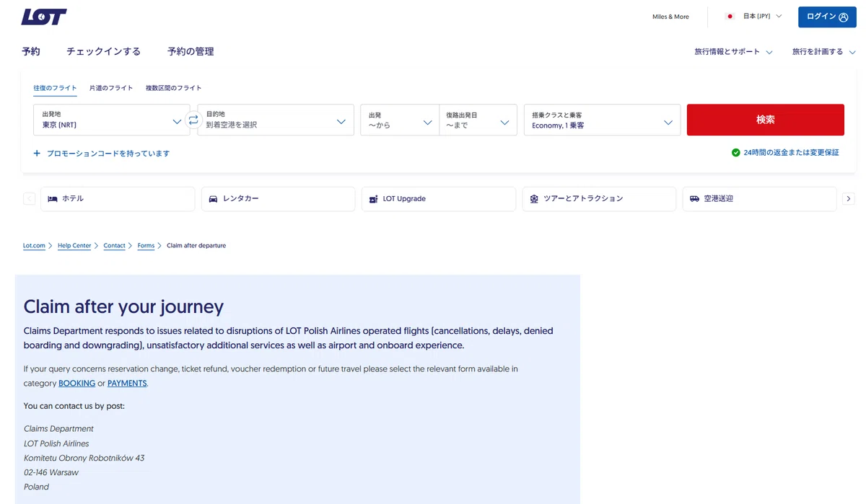Open the 予約の管理 menu
This screenshot has height=504, width=866.
[x=191, y=52]
